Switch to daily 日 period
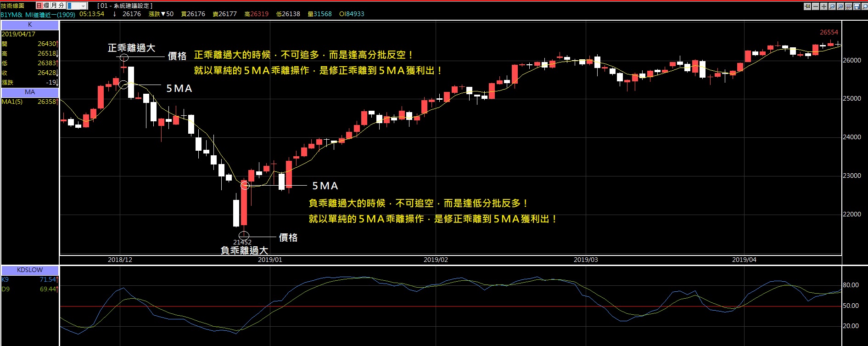 (39, 6)
